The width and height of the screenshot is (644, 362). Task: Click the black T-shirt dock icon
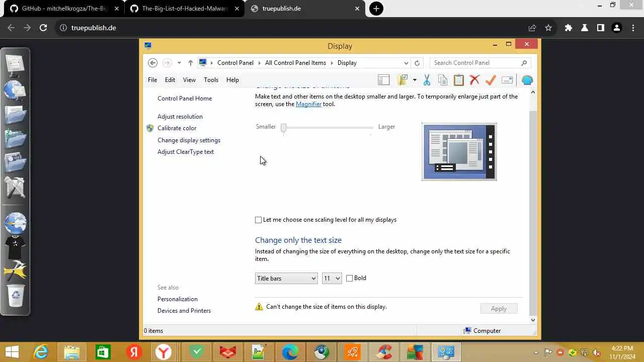[16, 247]
